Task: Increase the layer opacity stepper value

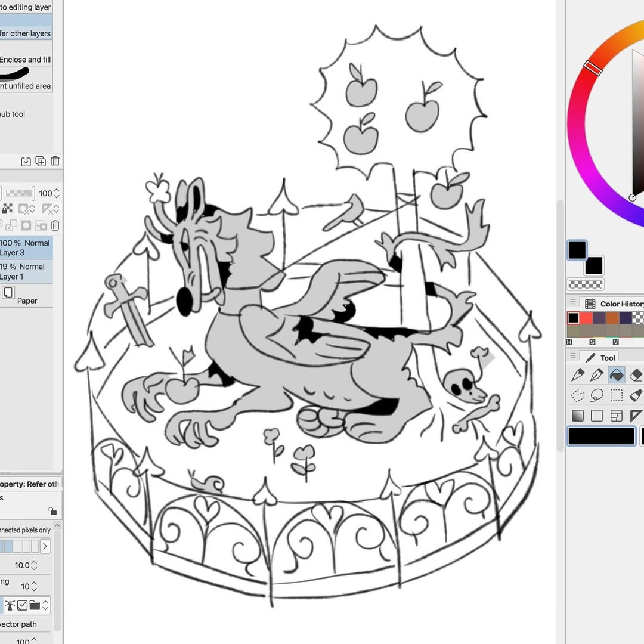Action: pos(57,190)
